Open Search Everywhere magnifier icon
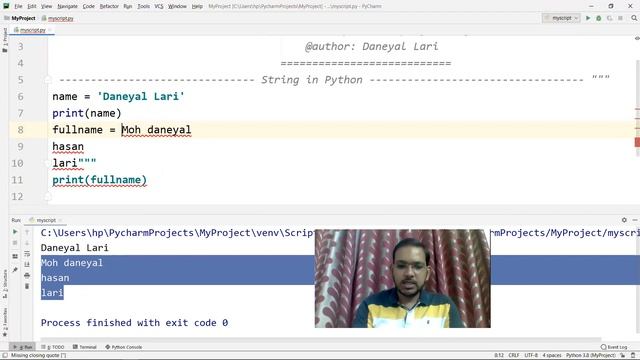The height and width of the screenshot is (360, 640). (x=634, y=18)
